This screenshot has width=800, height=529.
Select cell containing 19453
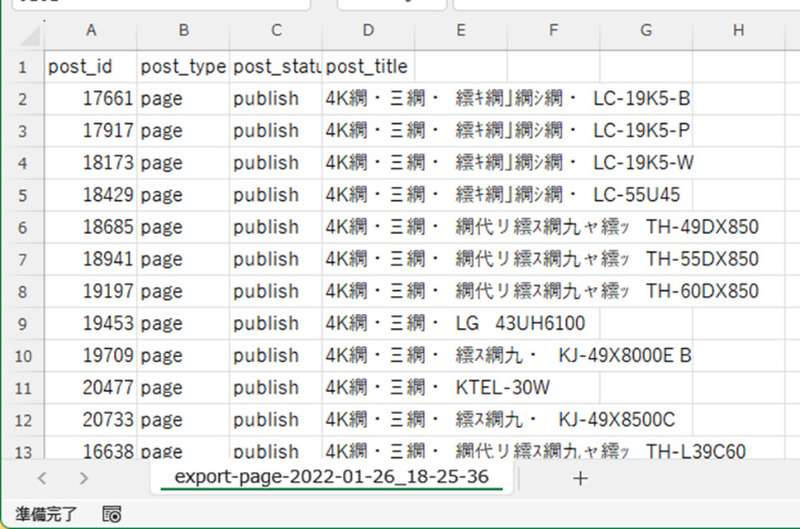[91, 323]
